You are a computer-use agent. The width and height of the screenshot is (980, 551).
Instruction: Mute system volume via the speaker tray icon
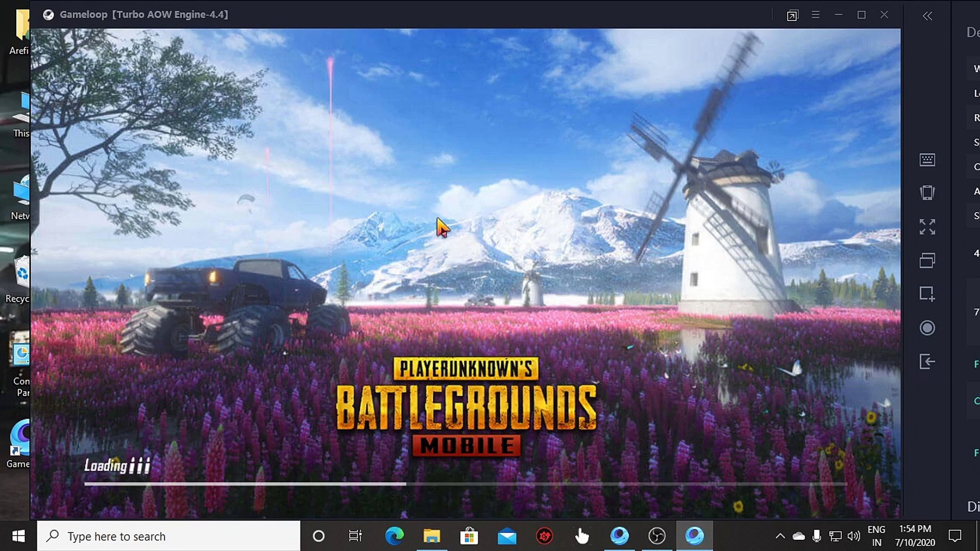click(853, 536)
